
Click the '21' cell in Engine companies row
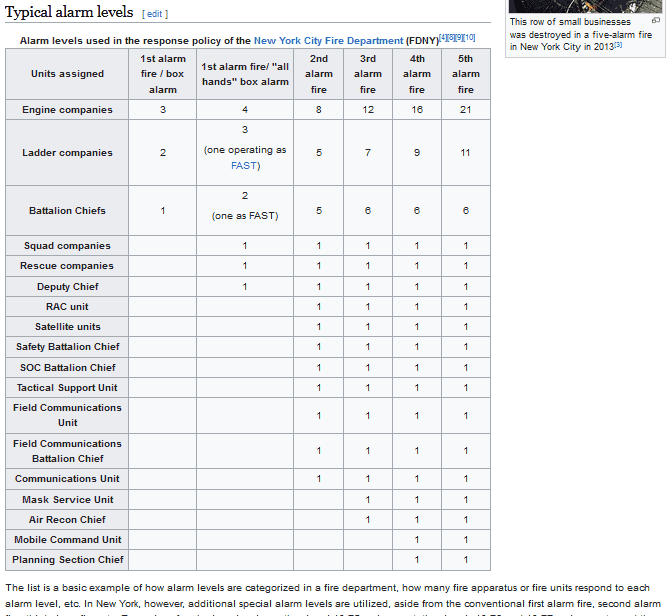coord(466,110)
